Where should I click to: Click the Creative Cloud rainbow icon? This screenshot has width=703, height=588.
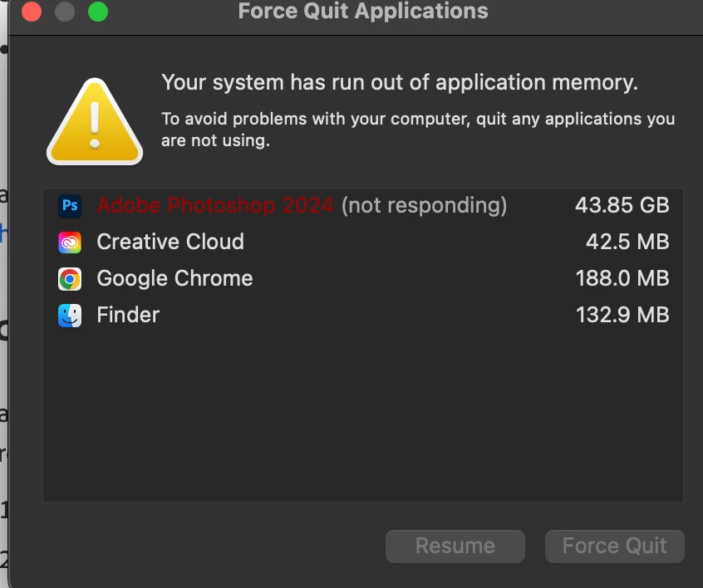70,243
